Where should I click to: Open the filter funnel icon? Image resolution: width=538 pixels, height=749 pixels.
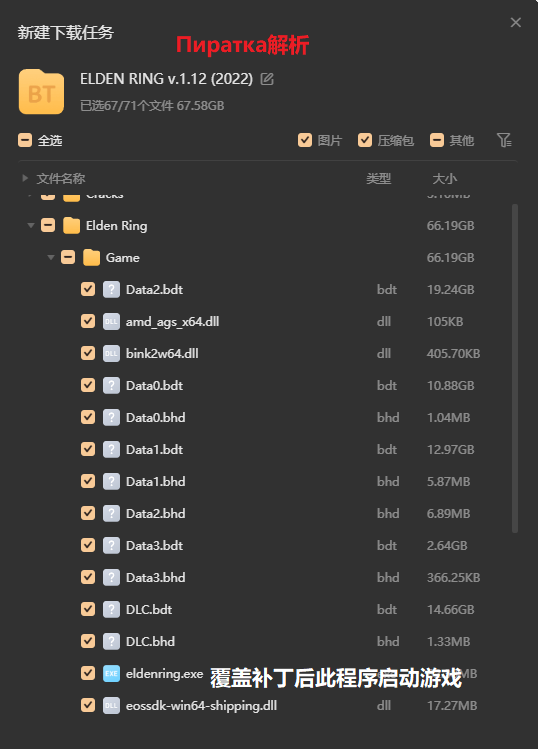click(x=504, y=140)
